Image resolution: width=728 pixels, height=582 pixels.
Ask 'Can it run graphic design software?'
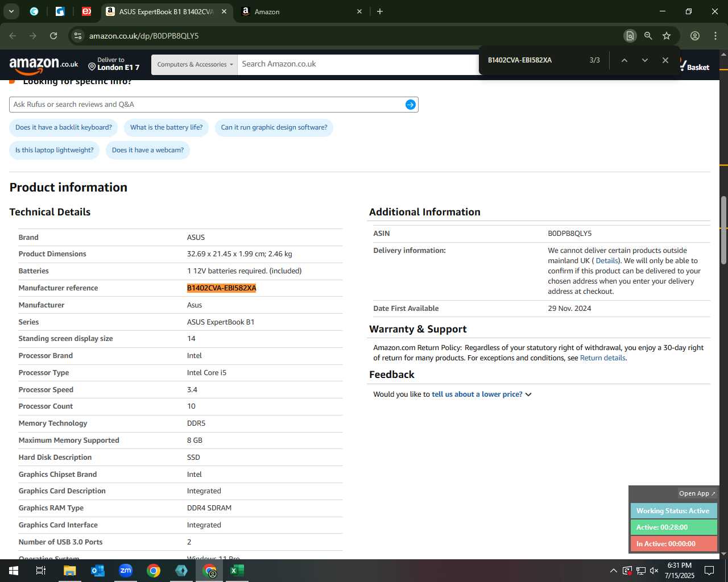point(274,127)
